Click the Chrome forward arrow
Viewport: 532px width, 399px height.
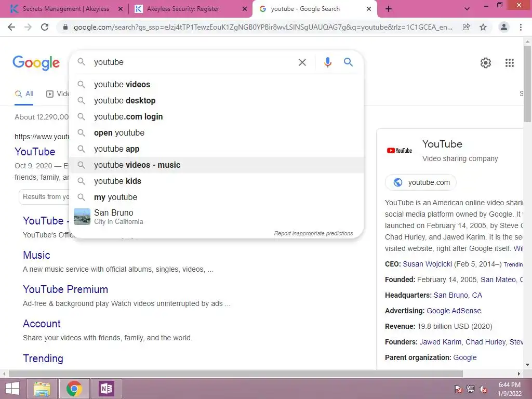(x=28, y=27)
